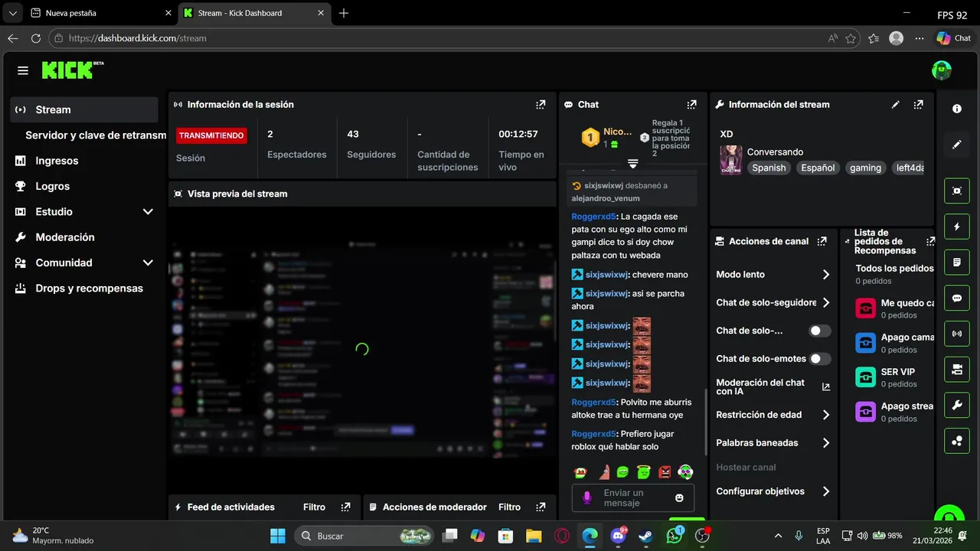Pop out the Acciones de moderador panel
Screen dimensions: 980x551
541,507
